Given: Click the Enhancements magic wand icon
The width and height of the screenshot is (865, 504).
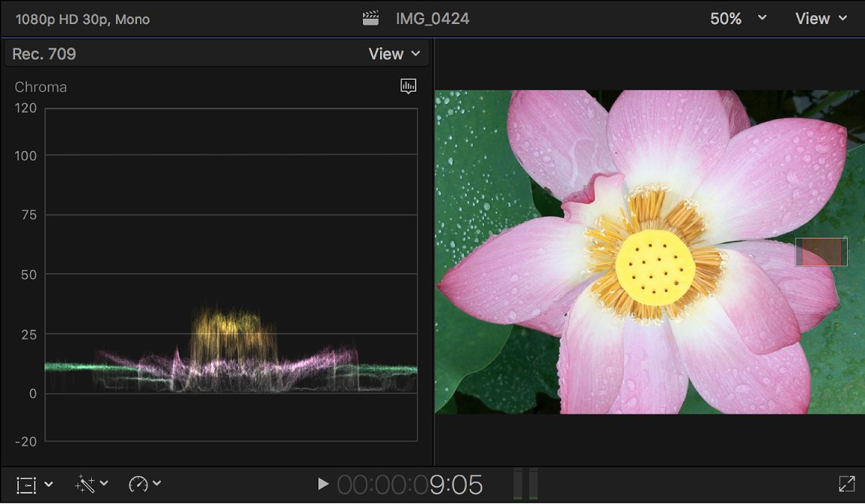Looking at the screenshot, I should coord(85,484).
